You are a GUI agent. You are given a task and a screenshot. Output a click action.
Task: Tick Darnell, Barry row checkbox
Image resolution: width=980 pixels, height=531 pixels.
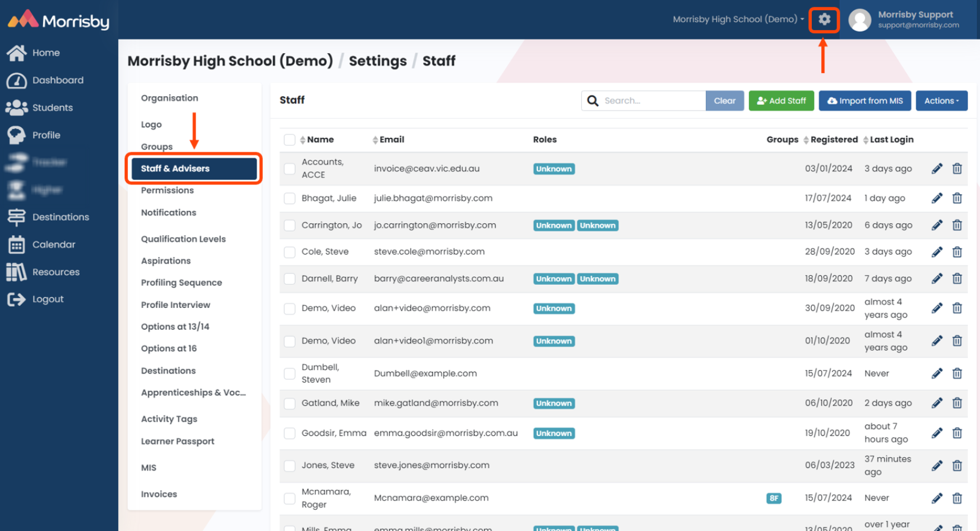coord(289,279)
